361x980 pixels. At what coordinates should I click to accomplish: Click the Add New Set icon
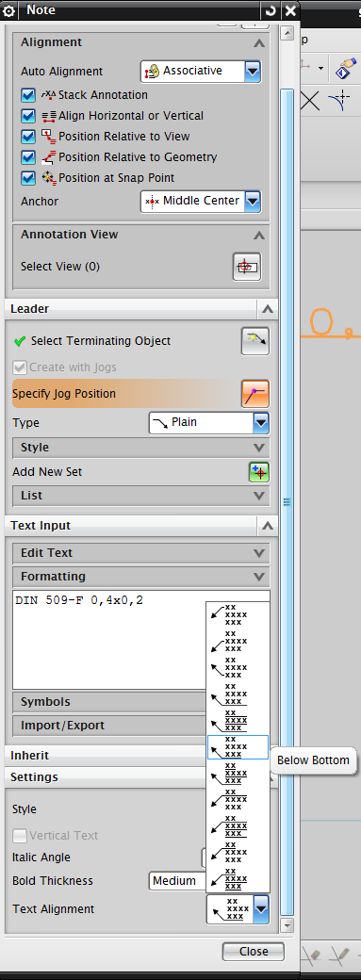click(258, 472)
